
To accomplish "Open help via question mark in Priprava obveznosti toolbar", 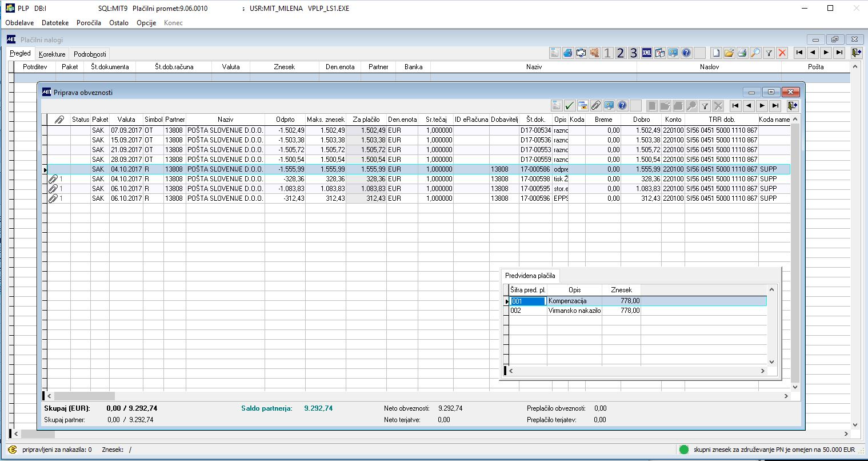I will pyautogui.click(x=622, y=106).
